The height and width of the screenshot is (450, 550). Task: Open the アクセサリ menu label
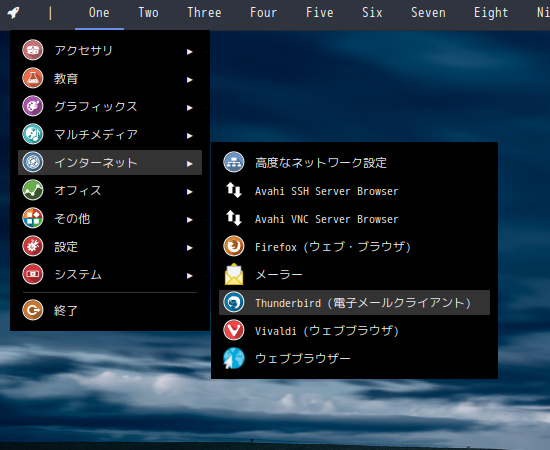(83, 51)
